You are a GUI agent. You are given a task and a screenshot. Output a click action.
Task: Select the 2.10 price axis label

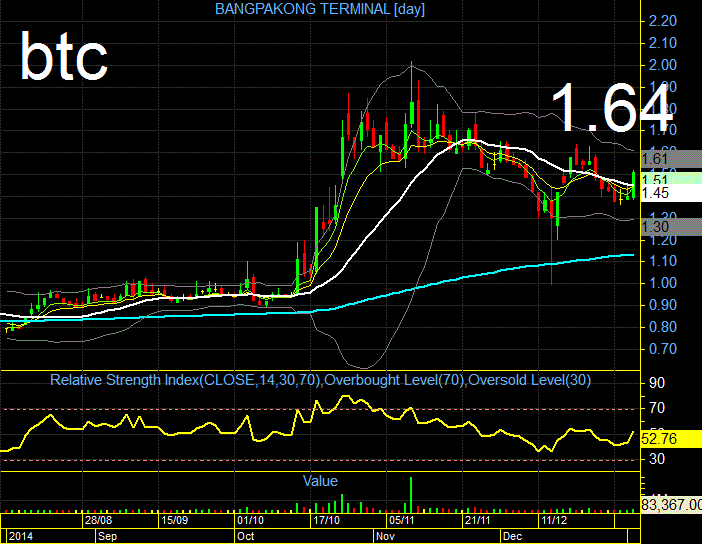662,43
